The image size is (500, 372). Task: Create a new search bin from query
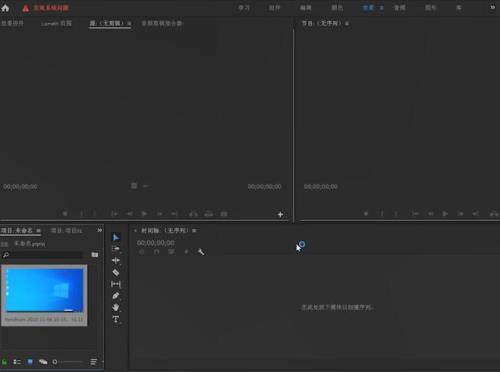click(x=95, y=255)
